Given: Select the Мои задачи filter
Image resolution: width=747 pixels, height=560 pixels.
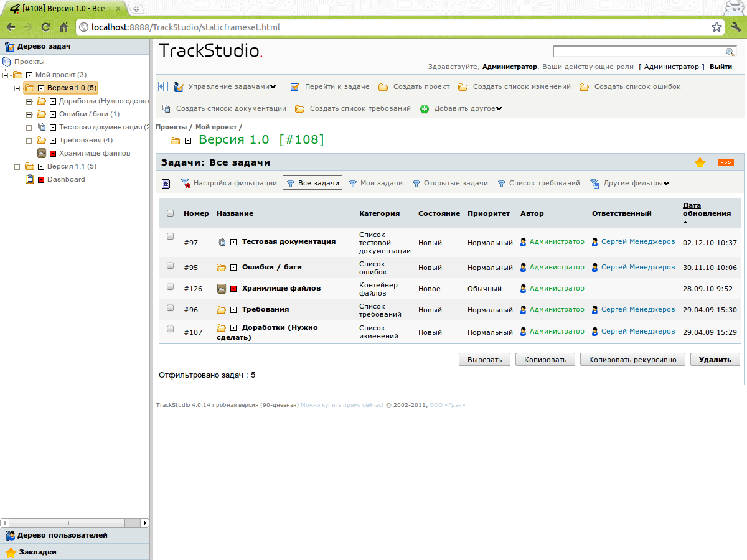Looking at the screenshot, I should coord(376,184).
